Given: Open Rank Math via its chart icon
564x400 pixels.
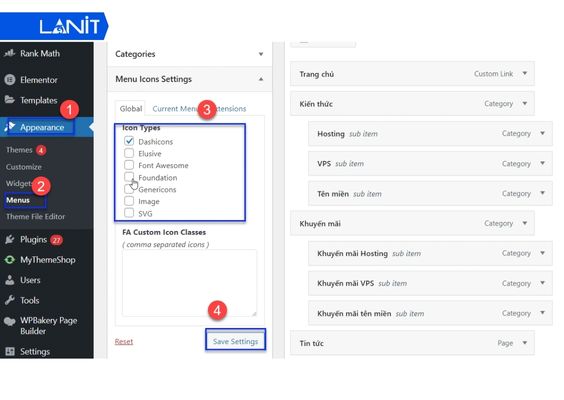Looking at the screenshot, I should point(10,53).
